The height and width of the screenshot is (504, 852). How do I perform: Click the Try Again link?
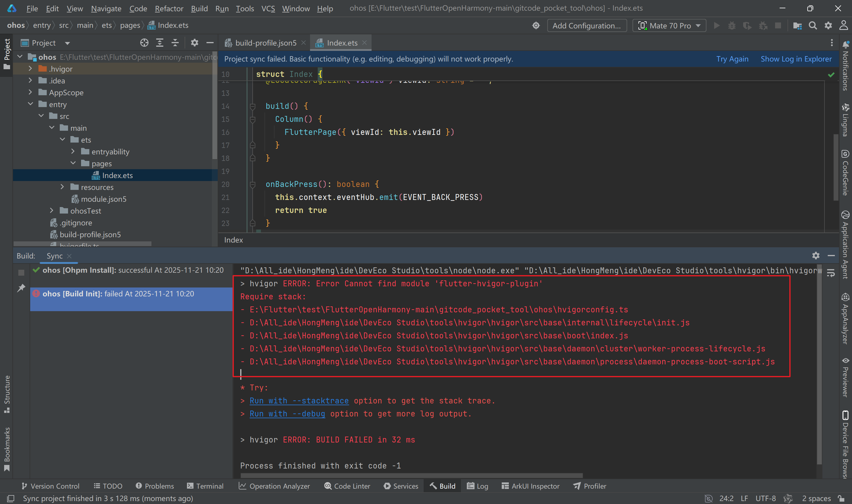(x=732, y=59)
